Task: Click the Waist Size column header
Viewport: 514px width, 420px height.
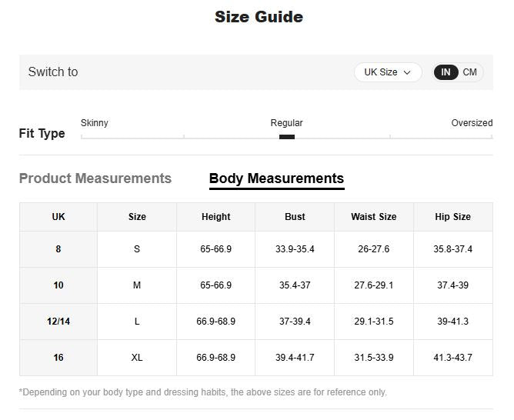Action: tap(373, 217)
